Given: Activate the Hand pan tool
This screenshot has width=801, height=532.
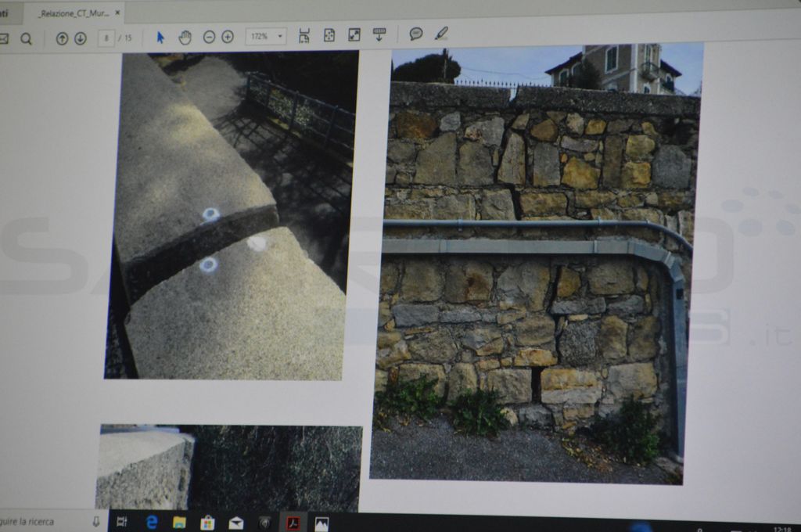Looking at the screenshot, I should point(185,37).
